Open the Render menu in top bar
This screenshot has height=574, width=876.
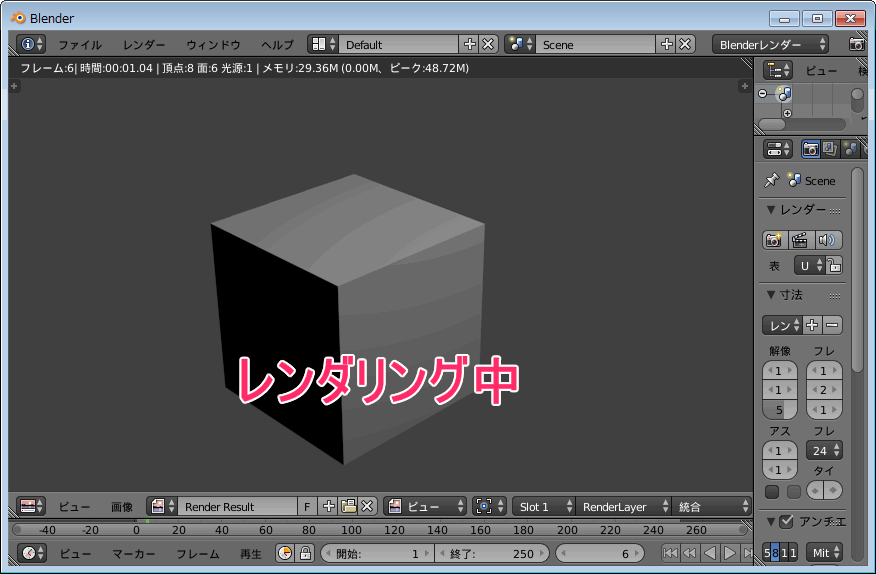pyautogui.click(x=144, y=45)
